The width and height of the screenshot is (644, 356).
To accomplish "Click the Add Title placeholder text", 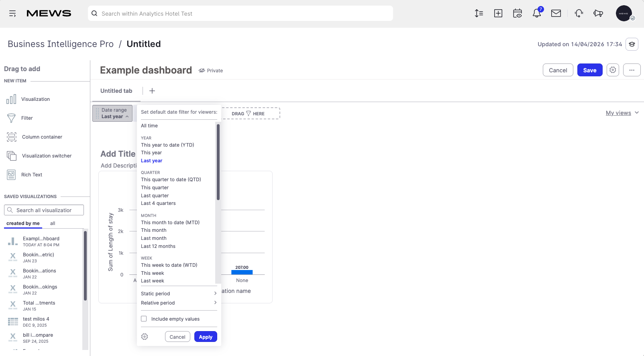I will (x=118, y=154).
